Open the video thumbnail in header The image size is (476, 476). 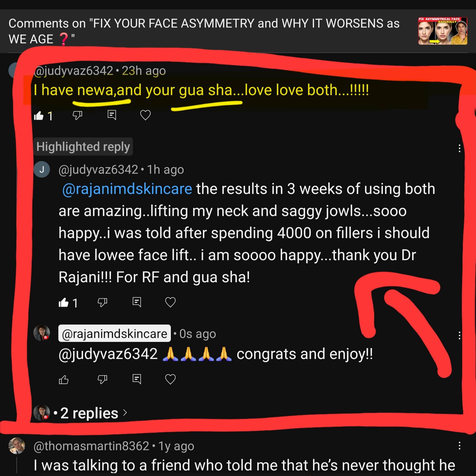tap(443, 31)
